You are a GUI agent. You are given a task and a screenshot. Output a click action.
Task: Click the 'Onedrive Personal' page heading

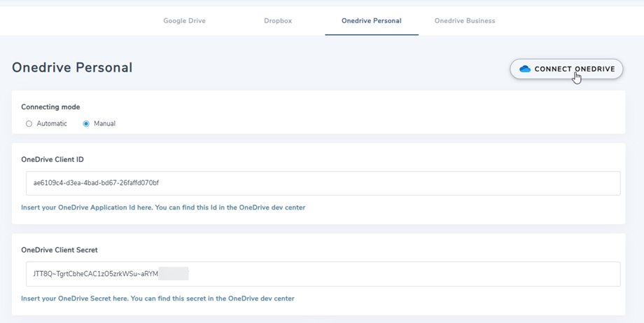[x=72, y=67]
